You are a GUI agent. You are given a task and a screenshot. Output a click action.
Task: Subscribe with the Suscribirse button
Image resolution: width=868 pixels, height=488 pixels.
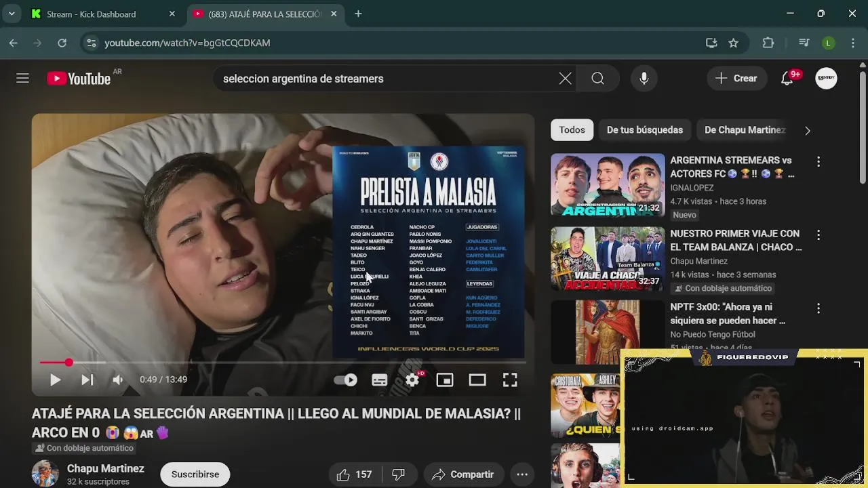[x=195, y=474]
